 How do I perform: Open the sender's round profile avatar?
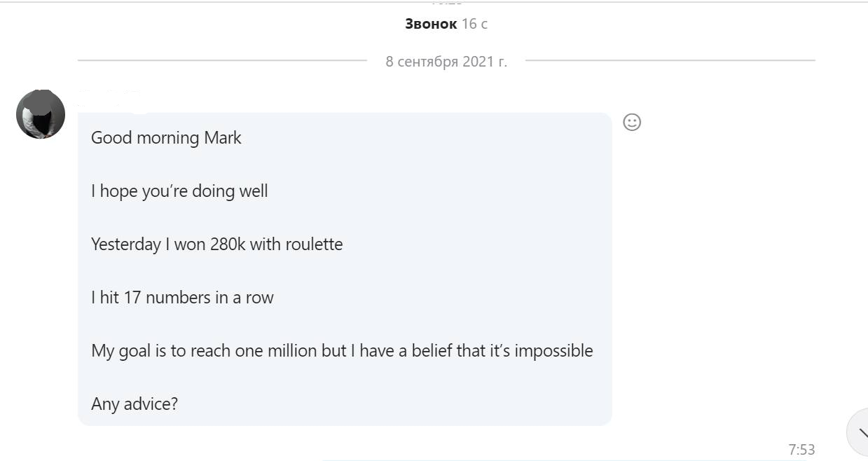click(x=41, y=114)
